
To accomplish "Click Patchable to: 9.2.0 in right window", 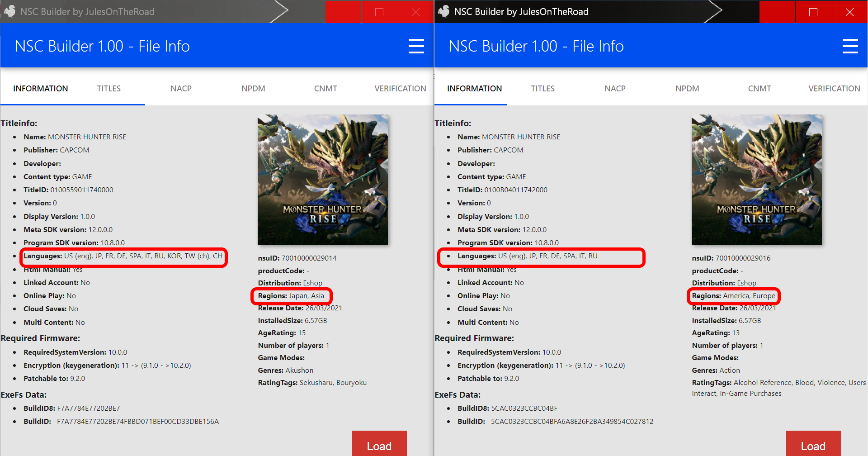I will [488, 379].
